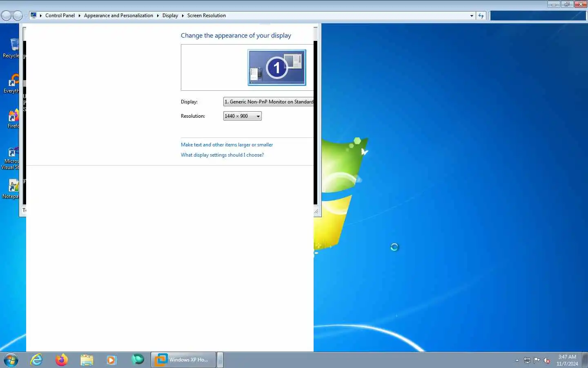The width and height of the screenshot is (588, 368).
Task: Click the muted volume tray icon
Action: [547, 360]
